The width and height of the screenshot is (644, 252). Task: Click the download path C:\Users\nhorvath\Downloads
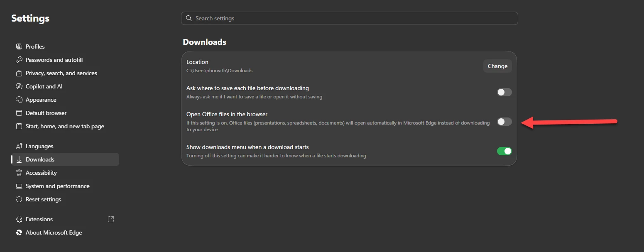click(x=219, y=71)
